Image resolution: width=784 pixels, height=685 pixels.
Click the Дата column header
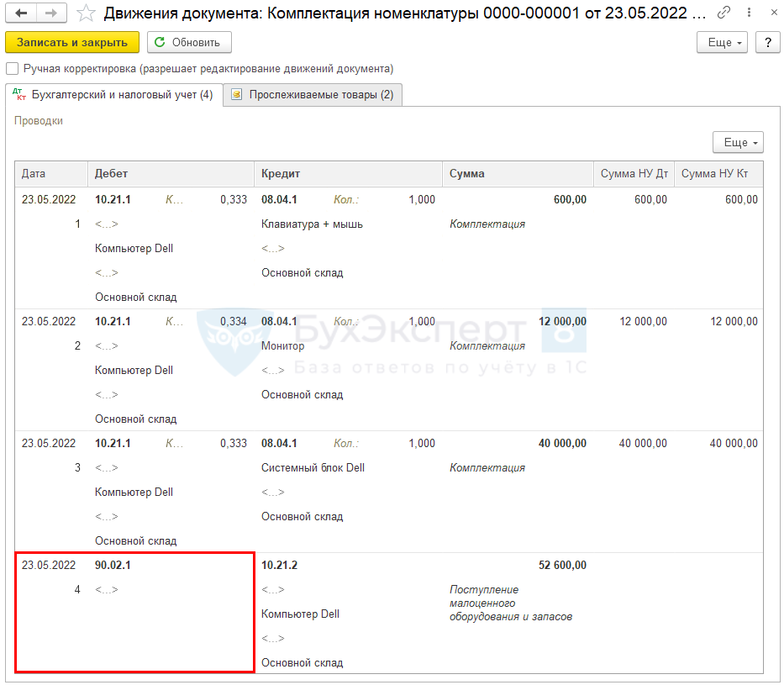point(51,173)
